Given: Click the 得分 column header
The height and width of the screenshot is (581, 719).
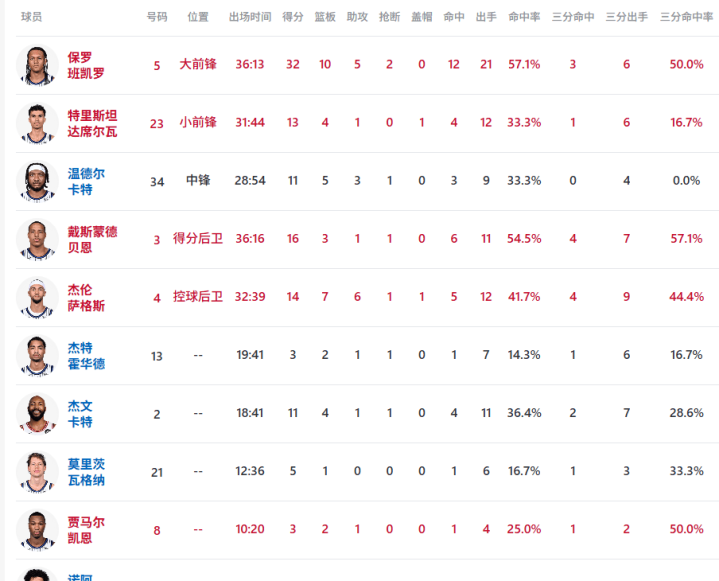Looking at the screenshot, I should pyautogui.click(x=293, y=18).
